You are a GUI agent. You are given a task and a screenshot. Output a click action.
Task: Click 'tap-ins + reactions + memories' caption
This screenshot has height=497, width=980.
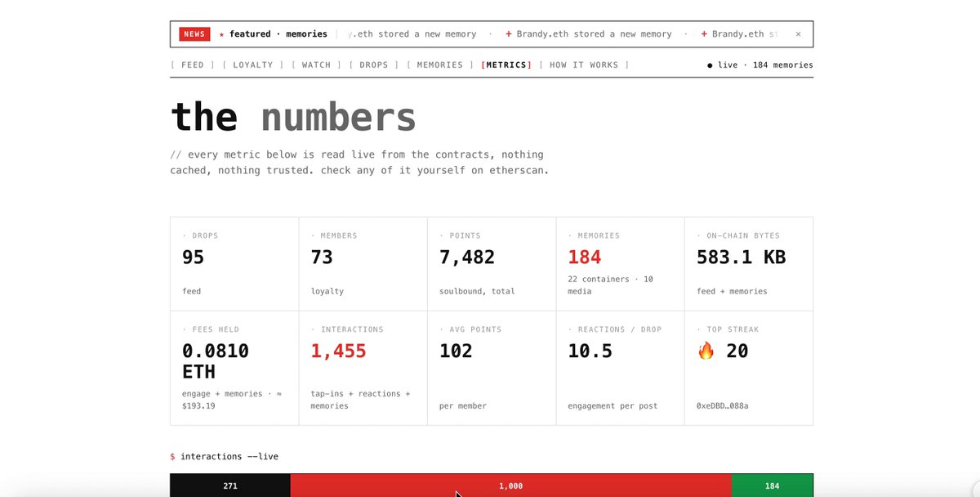360,400
